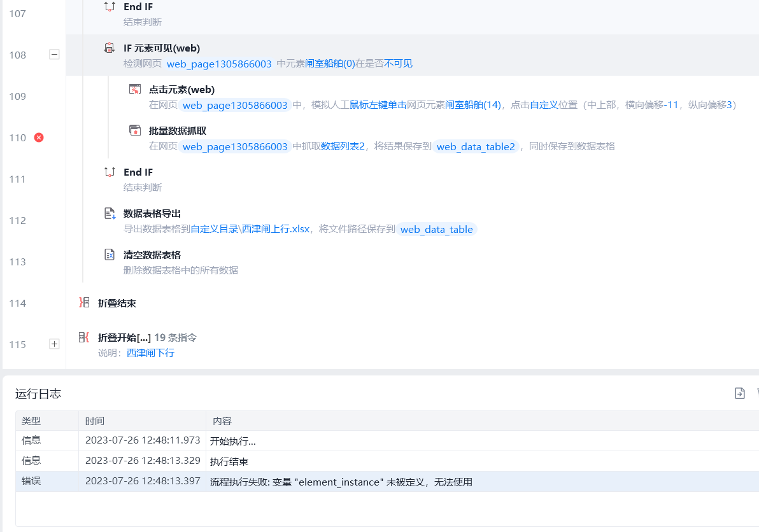Click the 时间 column header in run log
Screen dimensions: 759x532
click(x=94, y=421)
